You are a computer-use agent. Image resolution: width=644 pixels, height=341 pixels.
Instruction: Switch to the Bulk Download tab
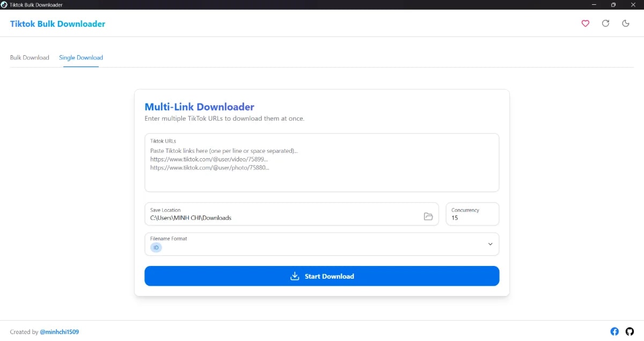click(x=30, y=57)
